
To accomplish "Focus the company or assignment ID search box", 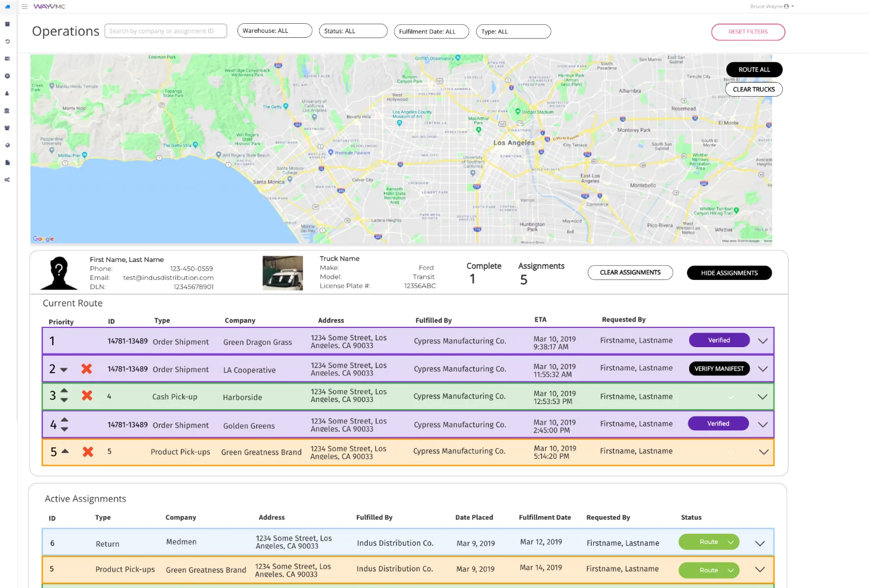I will [166, 31].
